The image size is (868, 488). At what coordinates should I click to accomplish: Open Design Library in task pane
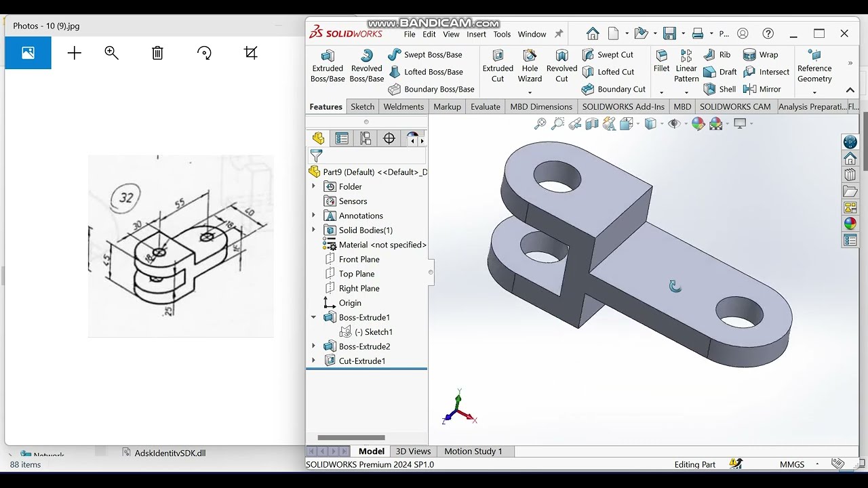pos(850,175)
